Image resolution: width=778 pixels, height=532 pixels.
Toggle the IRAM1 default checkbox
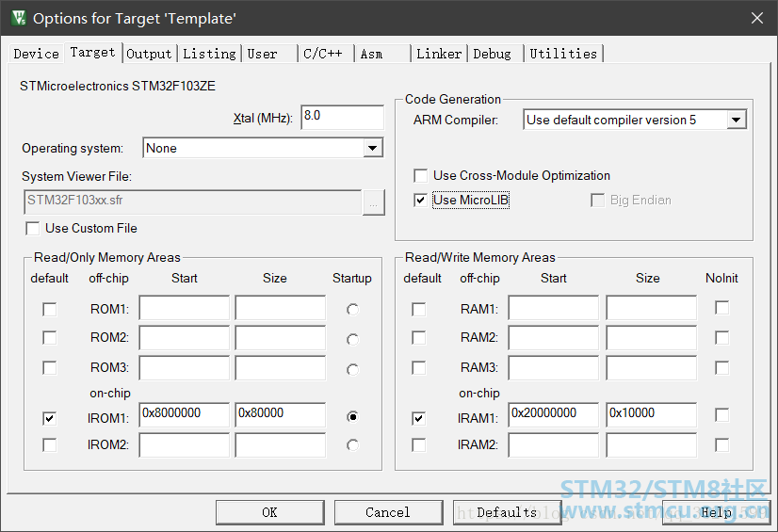point(419,418)
